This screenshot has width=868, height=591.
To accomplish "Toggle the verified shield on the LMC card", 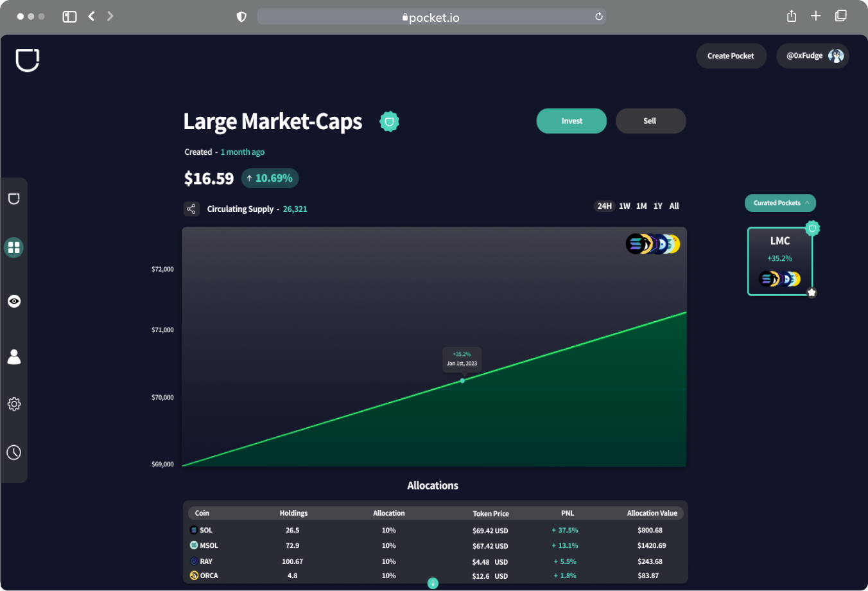I will click(x=812, y=227).
